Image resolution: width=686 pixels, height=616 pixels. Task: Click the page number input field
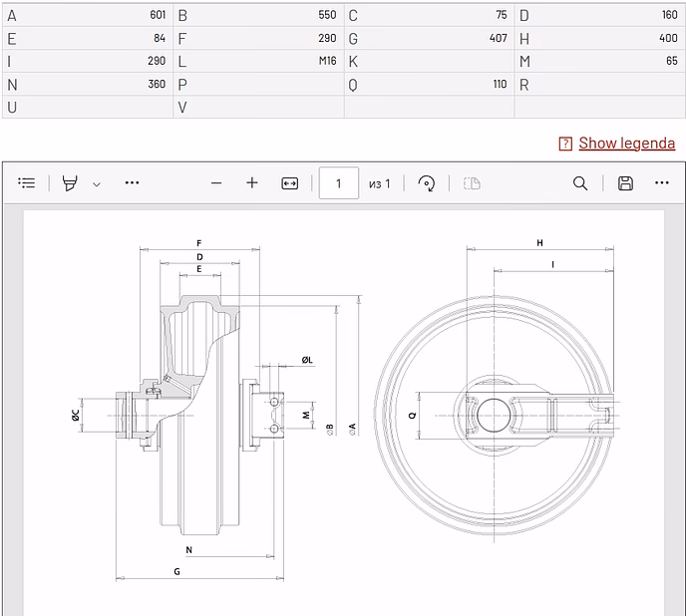click(339, 182)
